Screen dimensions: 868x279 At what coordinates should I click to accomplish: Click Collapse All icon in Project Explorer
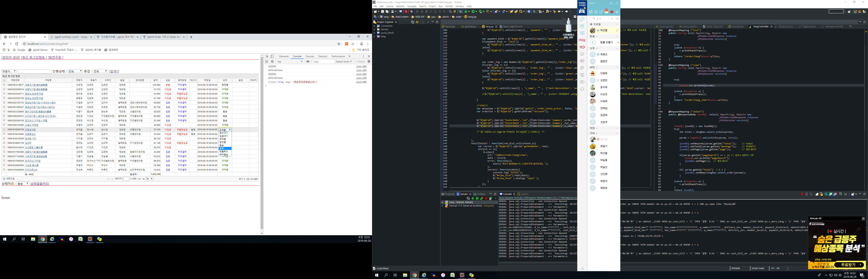pos(412,22)
